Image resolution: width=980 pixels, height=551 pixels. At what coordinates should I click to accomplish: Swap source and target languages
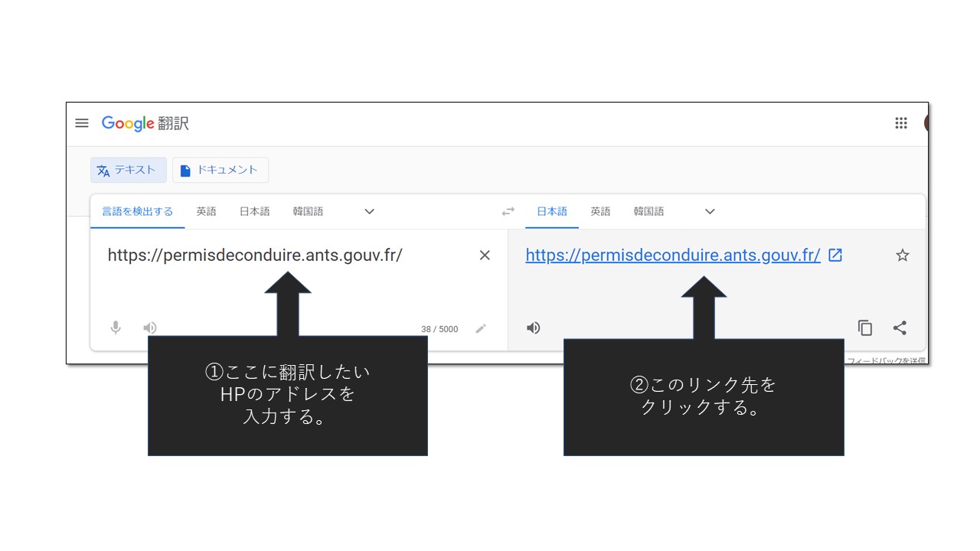508,212
